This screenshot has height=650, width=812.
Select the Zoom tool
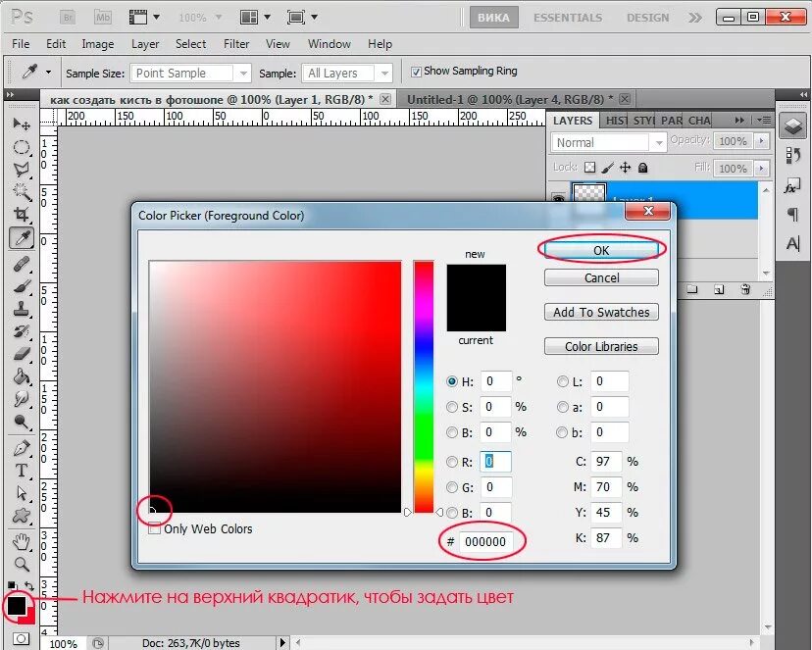pos(22,564)
